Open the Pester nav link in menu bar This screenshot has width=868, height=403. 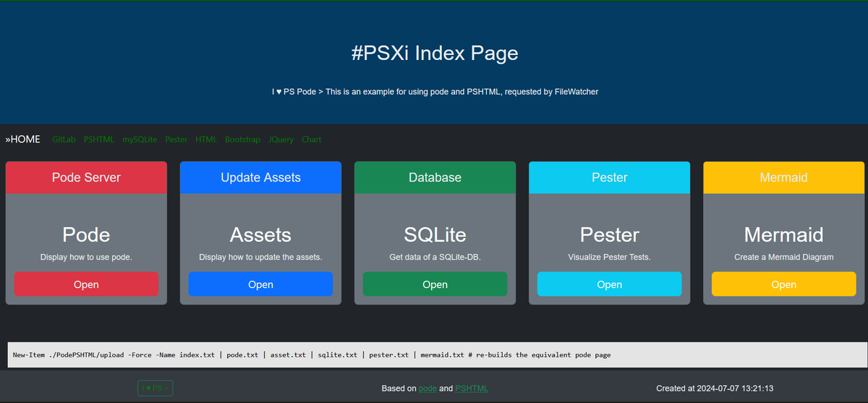(x=176, y=140)
